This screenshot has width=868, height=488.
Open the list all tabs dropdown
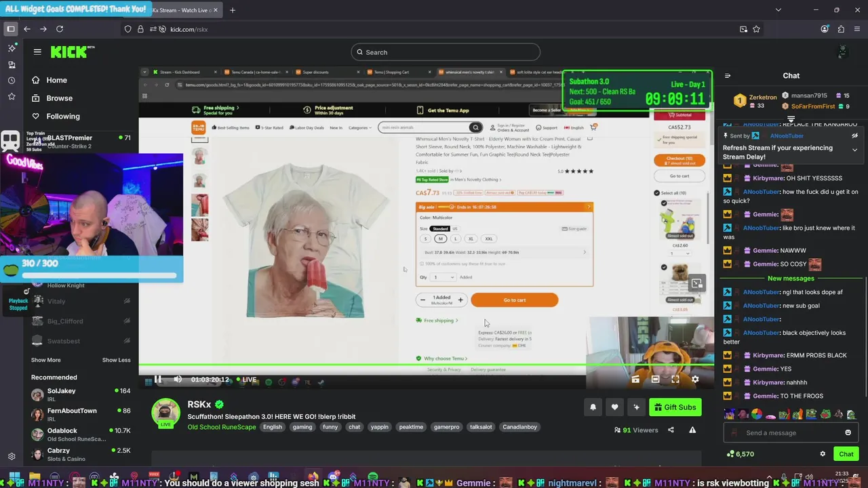[778, 10]
